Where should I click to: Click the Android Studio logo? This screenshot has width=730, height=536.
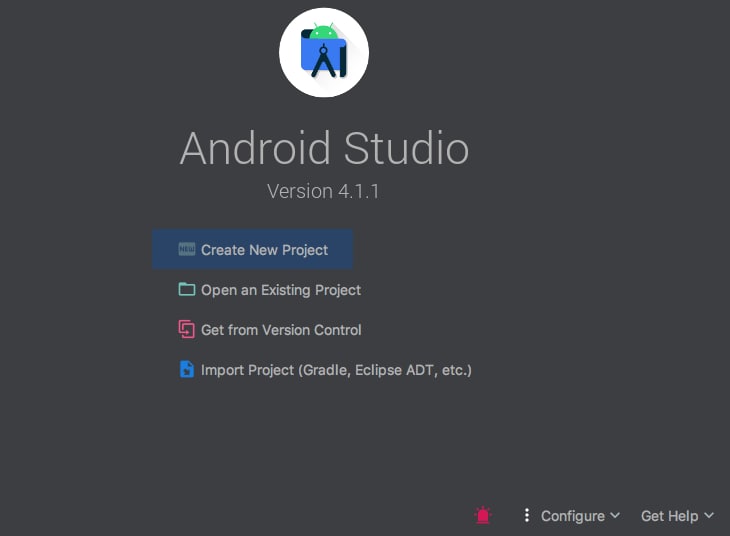click(324, 53)
